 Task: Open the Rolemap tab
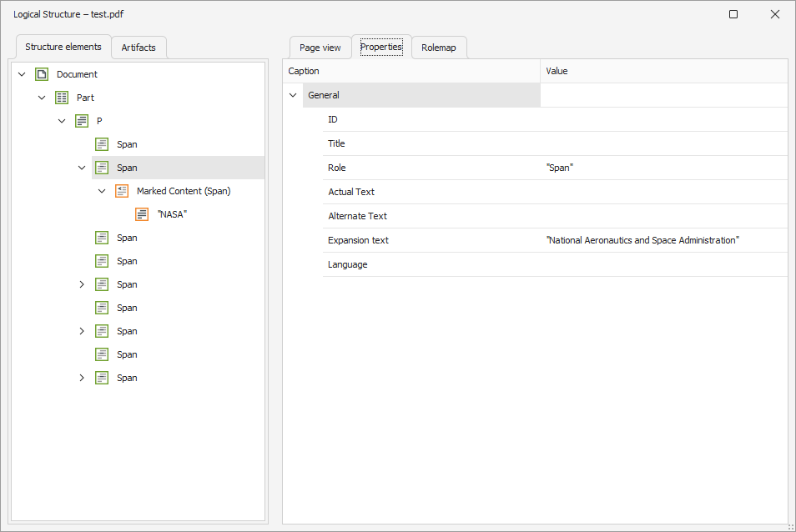point(438,48)
